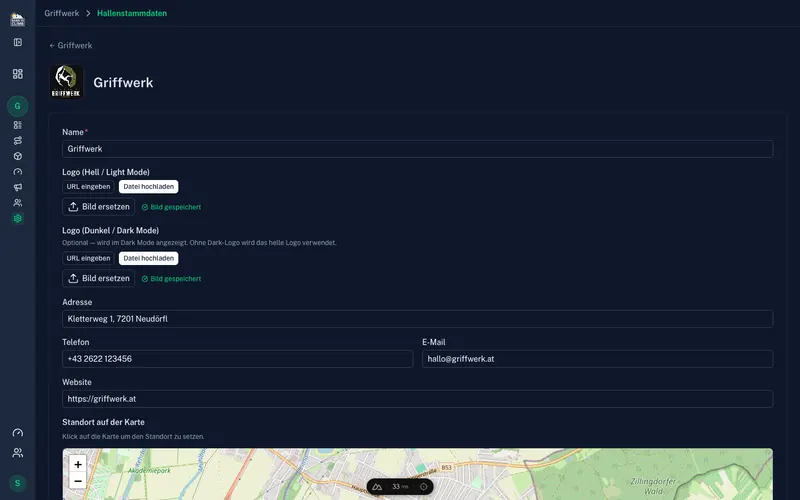Open the small gauge icon above the megaphone

[x=18, y=172]
